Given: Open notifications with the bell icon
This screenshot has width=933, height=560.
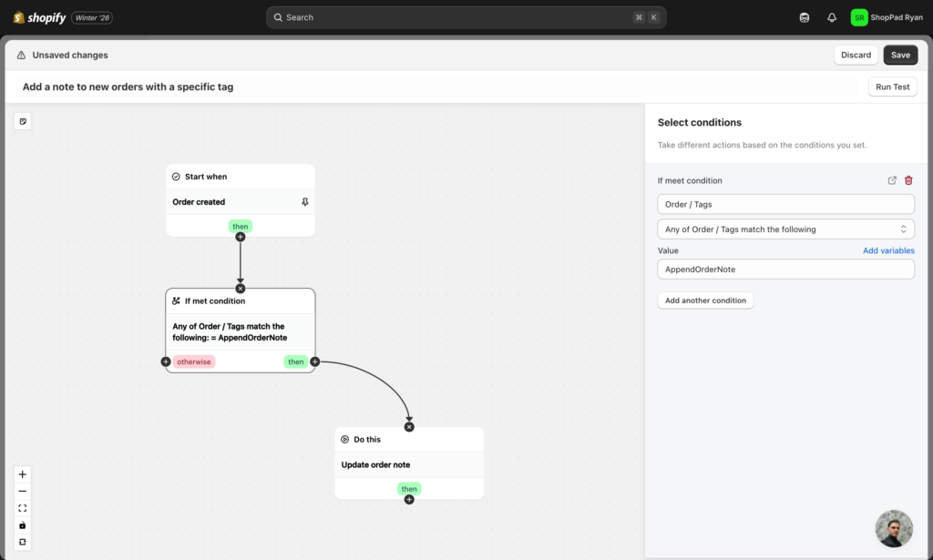Looking at the screenshot, I should tap(831, 17).
